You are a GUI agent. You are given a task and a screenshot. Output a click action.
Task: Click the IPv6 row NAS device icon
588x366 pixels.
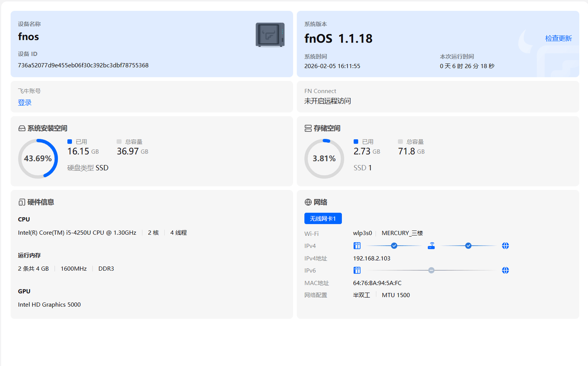coord(357,270)
